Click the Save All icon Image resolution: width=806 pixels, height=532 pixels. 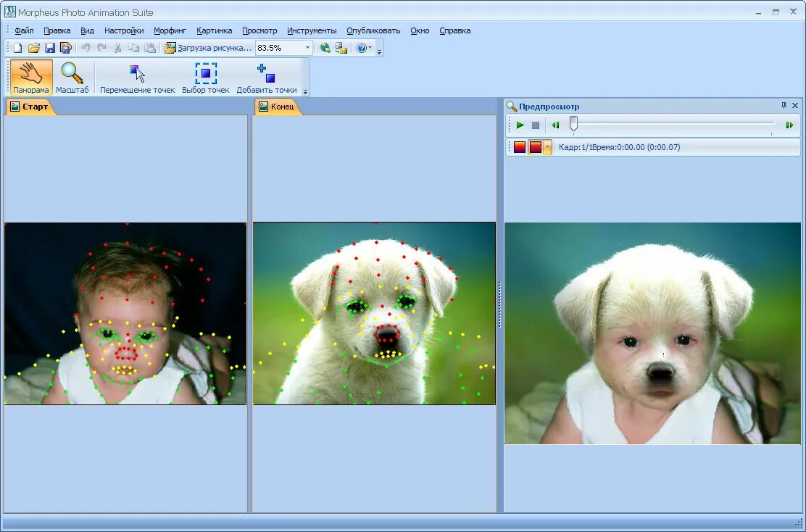click(x=66, y=48)
